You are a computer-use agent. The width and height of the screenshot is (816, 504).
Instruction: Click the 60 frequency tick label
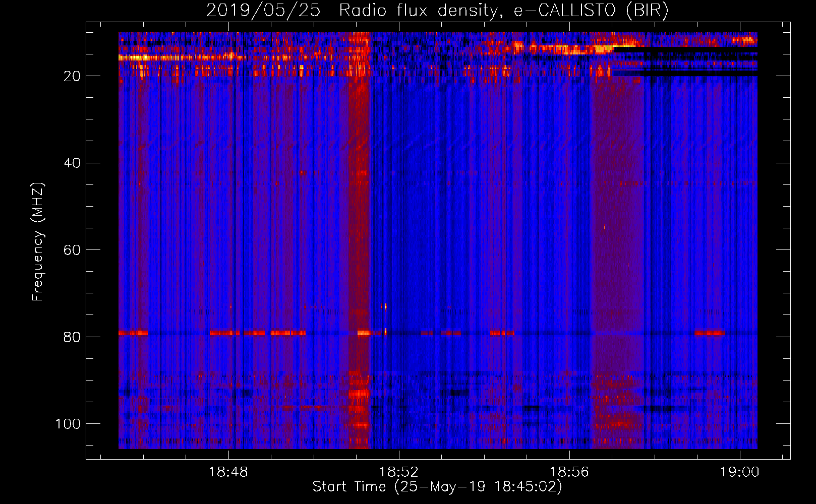click(x=72, y=250)
